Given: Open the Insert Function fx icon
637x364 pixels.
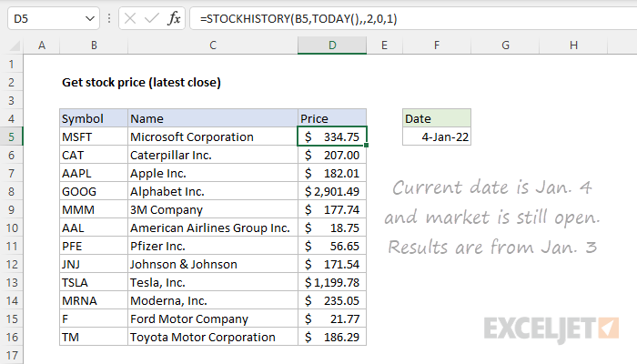Looking at the screenshot, I should click(x=174, y=18).
